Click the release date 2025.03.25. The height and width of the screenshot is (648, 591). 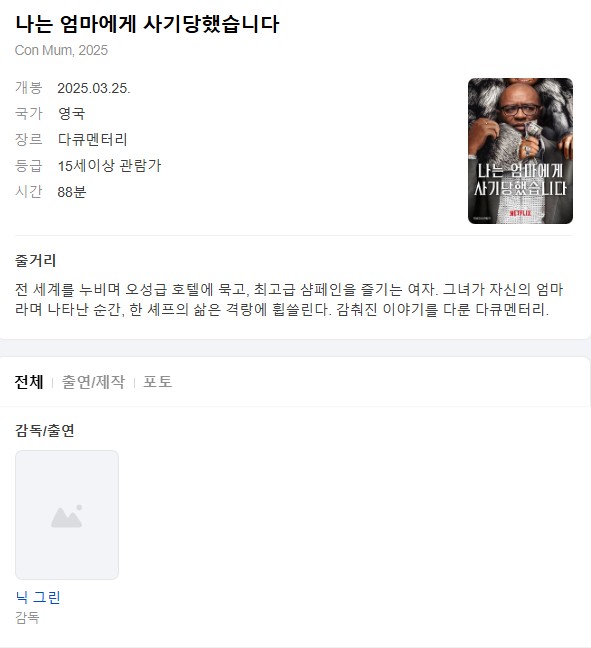[94, 88]
